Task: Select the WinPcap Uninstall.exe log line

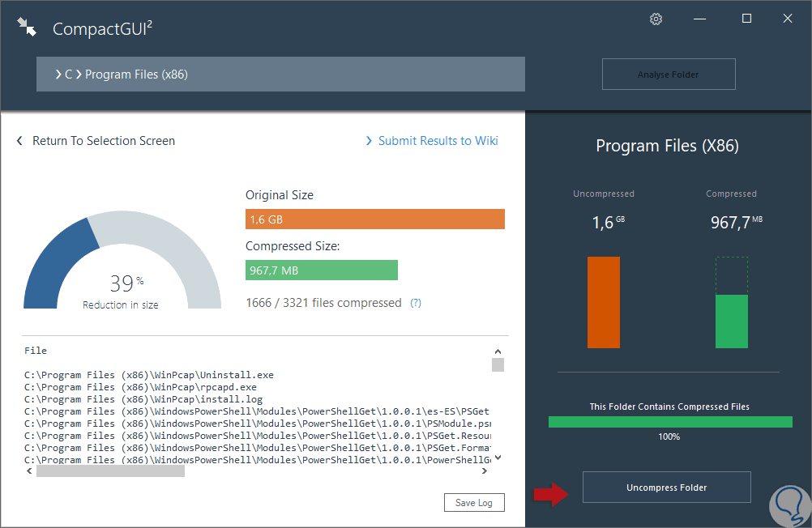Action: pyautogui.click(x=149, y=375)
